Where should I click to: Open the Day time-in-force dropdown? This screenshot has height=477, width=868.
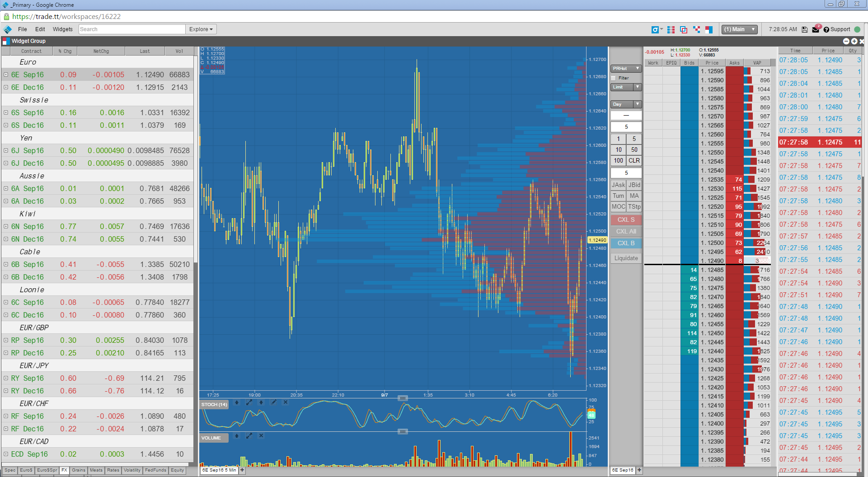point(626,104)
